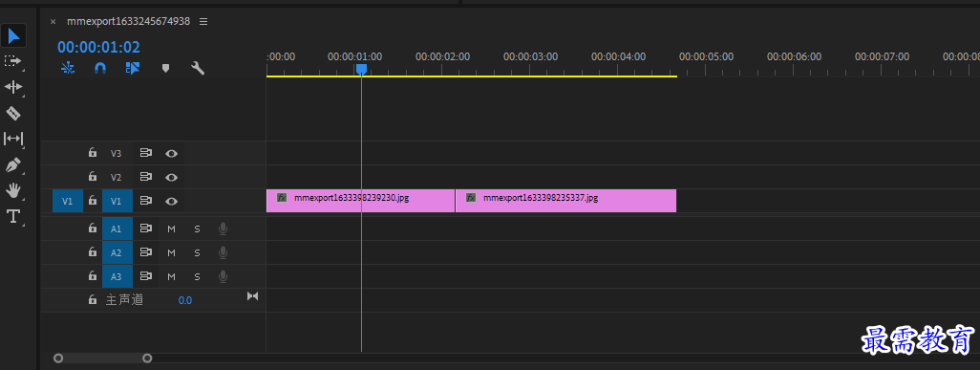Viewport: 980px width, 370px height.
Task: Toggle lock on track V2
Action: click(93, 177)
